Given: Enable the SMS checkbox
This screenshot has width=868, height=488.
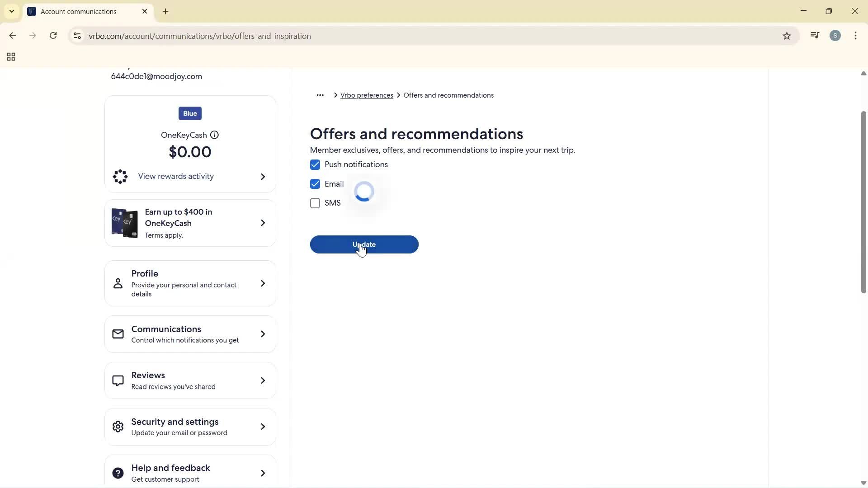Looking at the screenshot, I should [315, 203].
